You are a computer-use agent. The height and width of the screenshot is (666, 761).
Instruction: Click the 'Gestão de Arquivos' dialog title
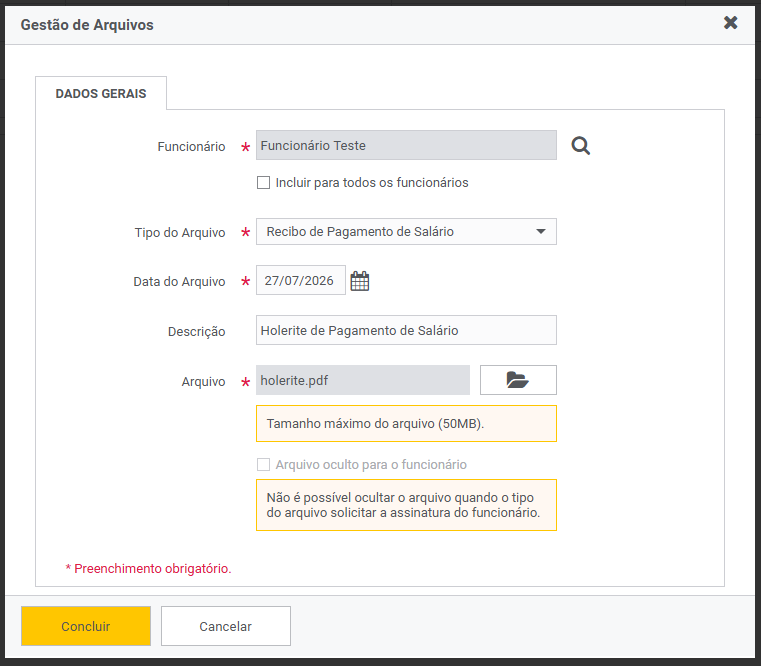pos(87,25)
